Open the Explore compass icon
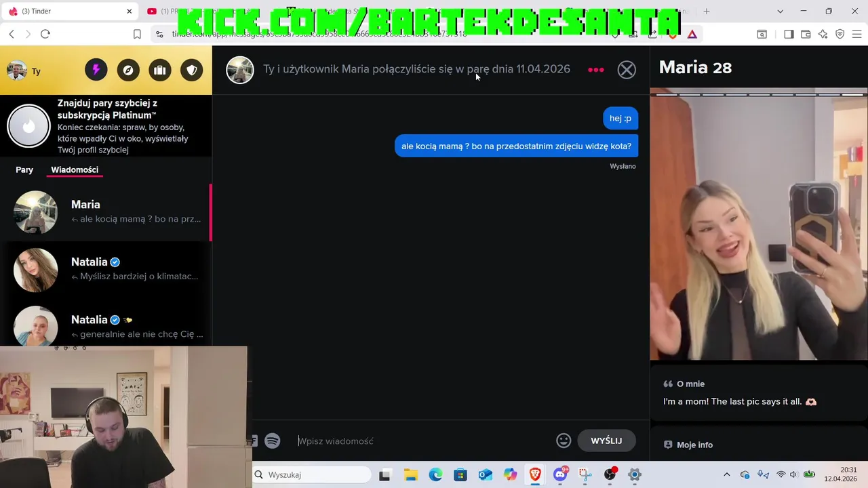 (128, 70)
